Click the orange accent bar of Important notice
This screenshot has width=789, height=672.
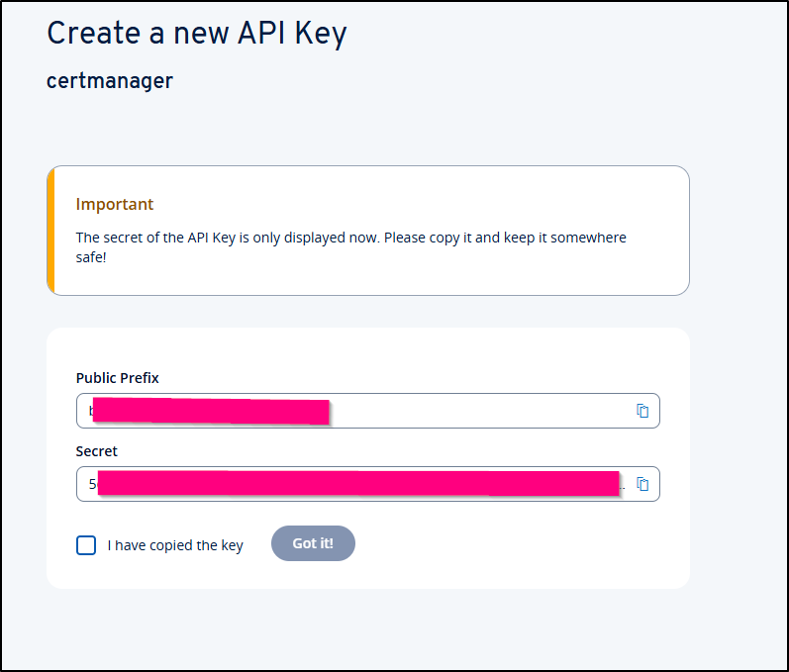coord(50,231)
